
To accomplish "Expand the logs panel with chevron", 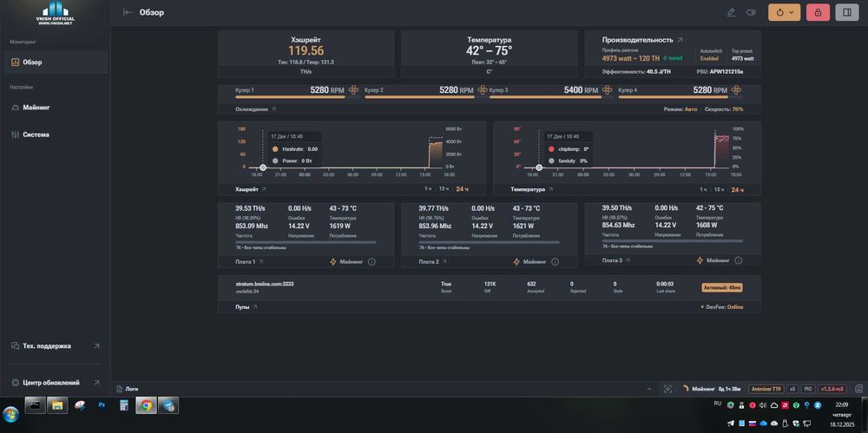I will coord(648,389).
